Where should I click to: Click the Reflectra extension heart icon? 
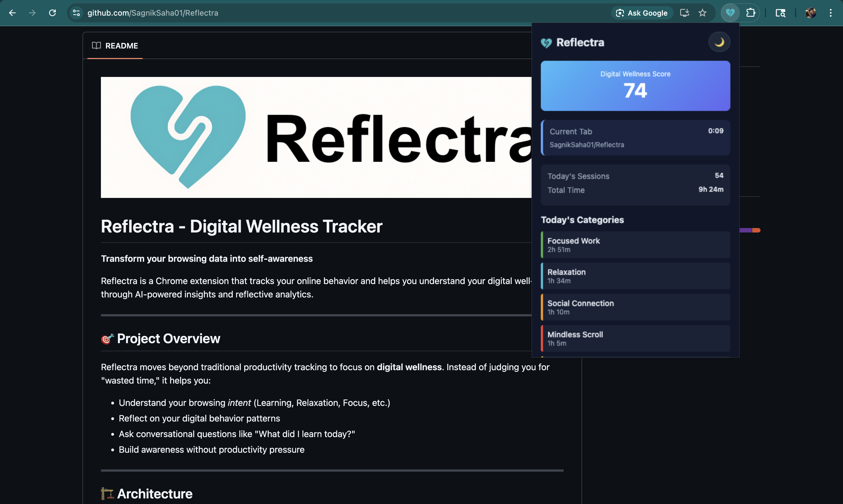pos(730,13)
